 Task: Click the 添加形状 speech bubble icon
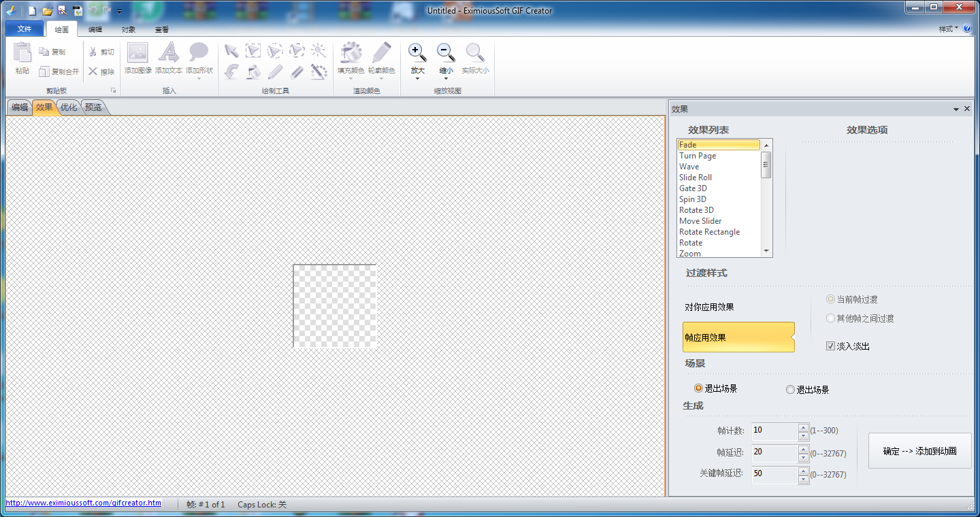pyautogui.click(x=199, y=52)
